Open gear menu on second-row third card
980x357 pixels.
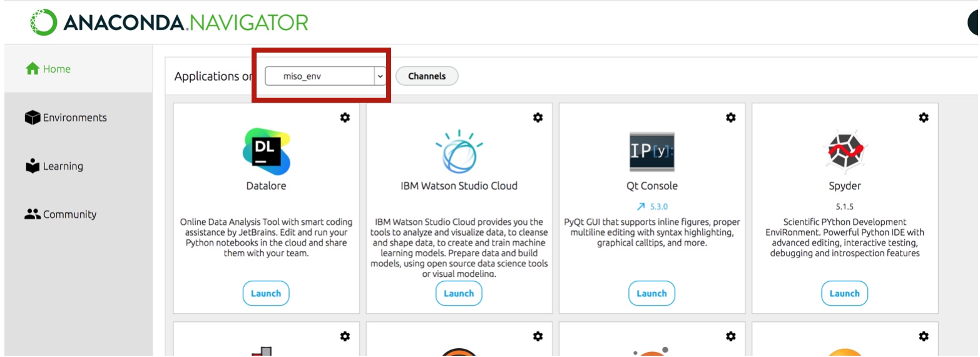[730, 336]
